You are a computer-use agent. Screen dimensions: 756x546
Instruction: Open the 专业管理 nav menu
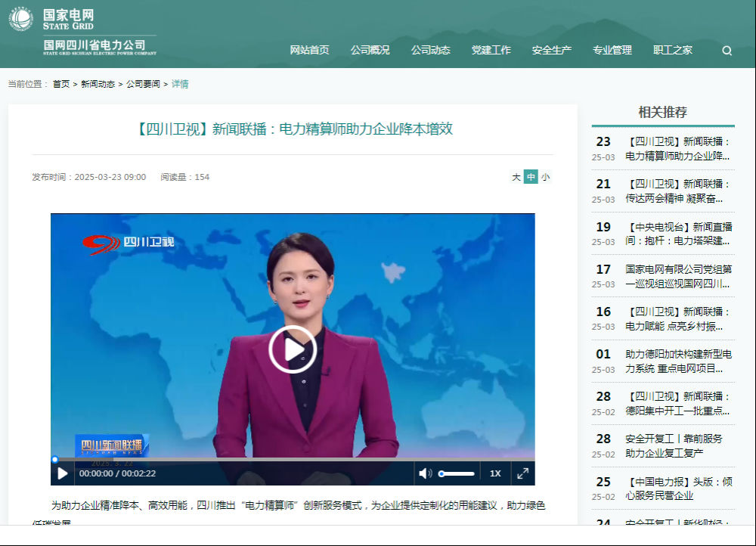point(612,50)
